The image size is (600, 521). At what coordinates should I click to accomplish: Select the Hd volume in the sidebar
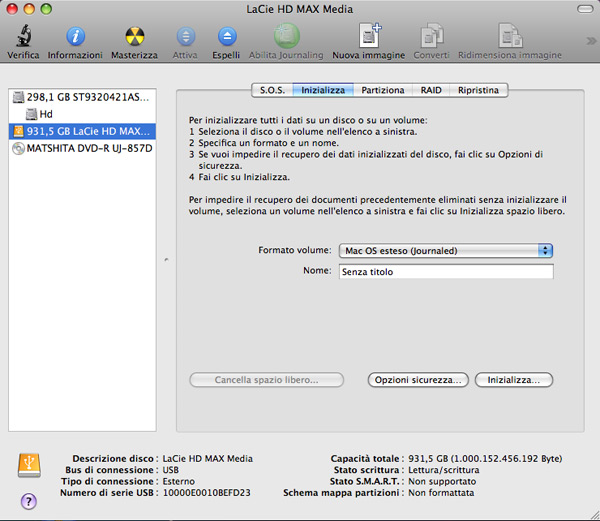click(82, 114)
